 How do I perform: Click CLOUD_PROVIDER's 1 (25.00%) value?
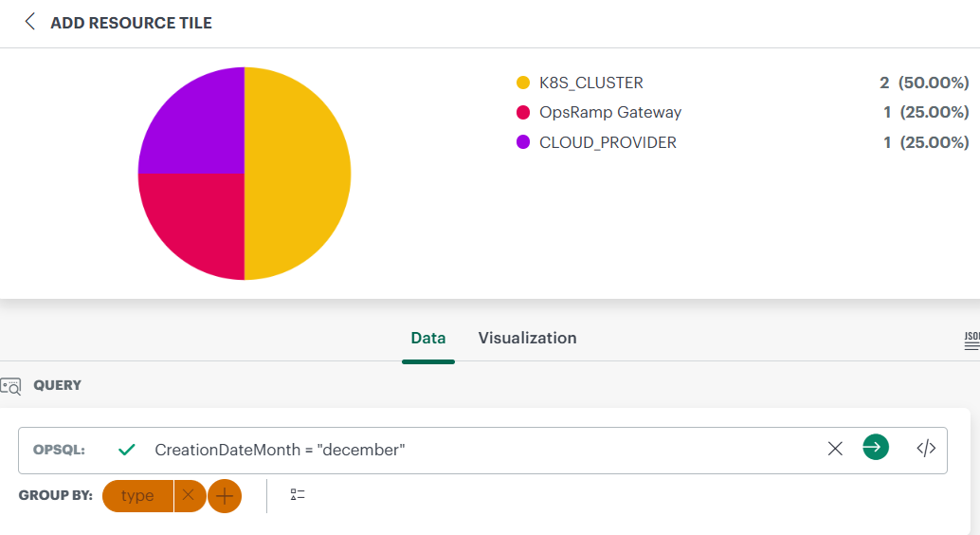tap(926, 142)
